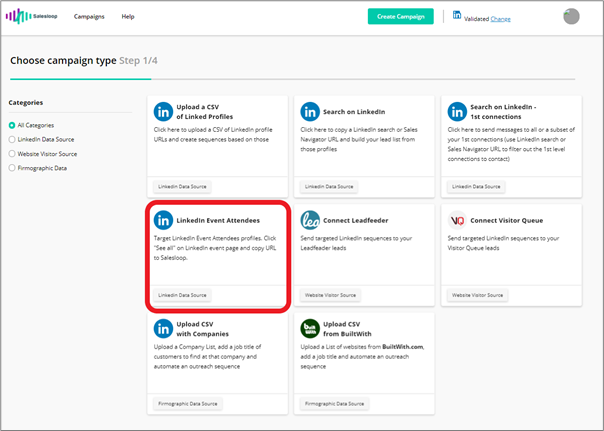Choose Search on LinkedIn card title
The image size is (604, 431).
click(x=354, y=112)
